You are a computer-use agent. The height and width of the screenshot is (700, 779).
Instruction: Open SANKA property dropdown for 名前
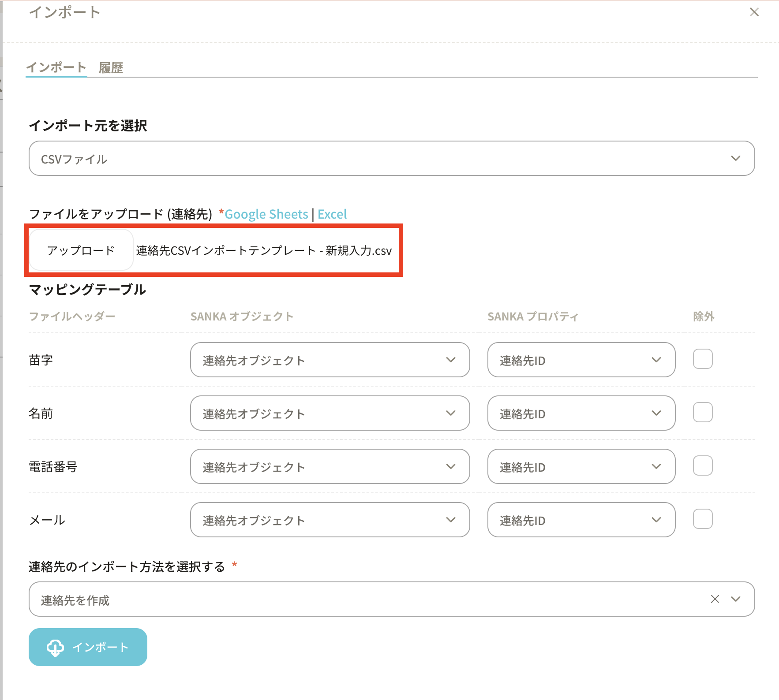[581, 413]
